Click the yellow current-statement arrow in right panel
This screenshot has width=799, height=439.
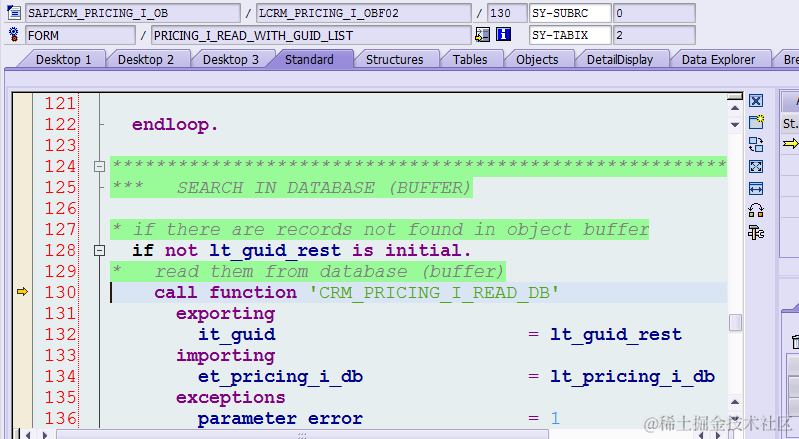tap(791, 144)
